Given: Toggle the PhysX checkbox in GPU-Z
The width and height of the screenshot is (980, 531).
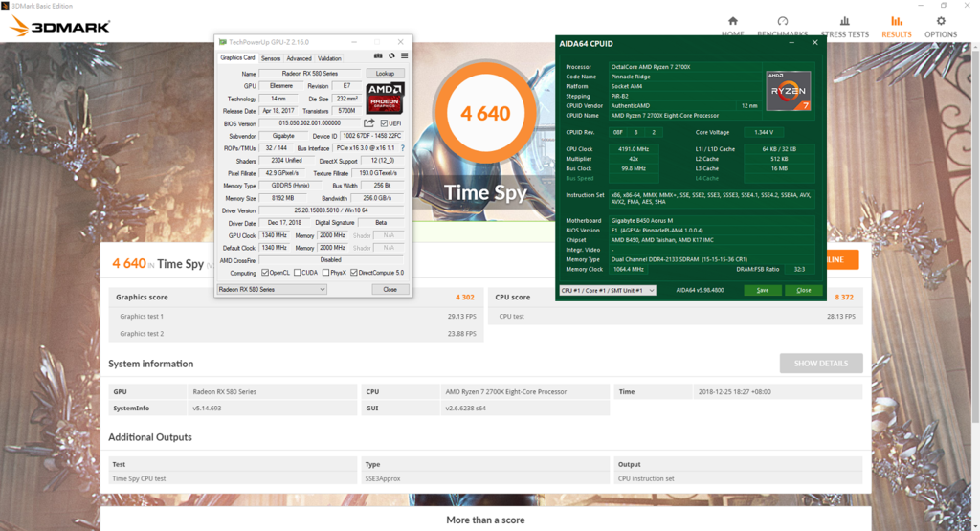Looking at the screenshot, I should point(325,273).
